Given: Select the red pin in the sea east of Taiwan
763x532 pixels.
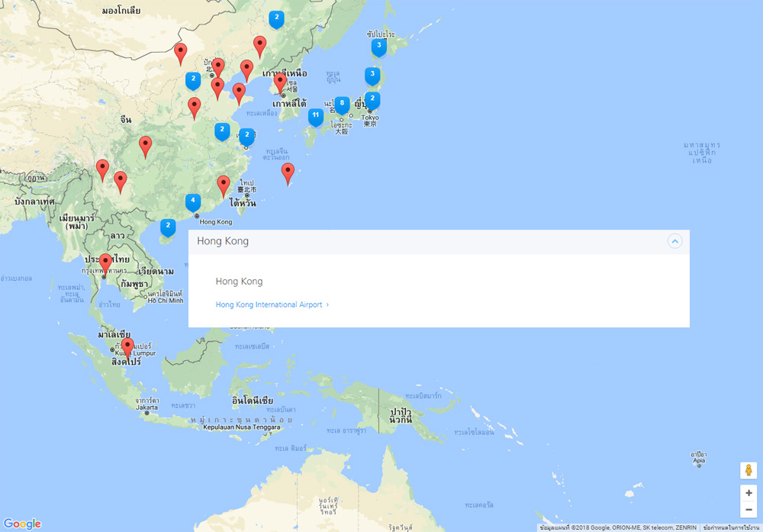Looking at the screenshot, I should pyautogui.click(x=287, y=172).
